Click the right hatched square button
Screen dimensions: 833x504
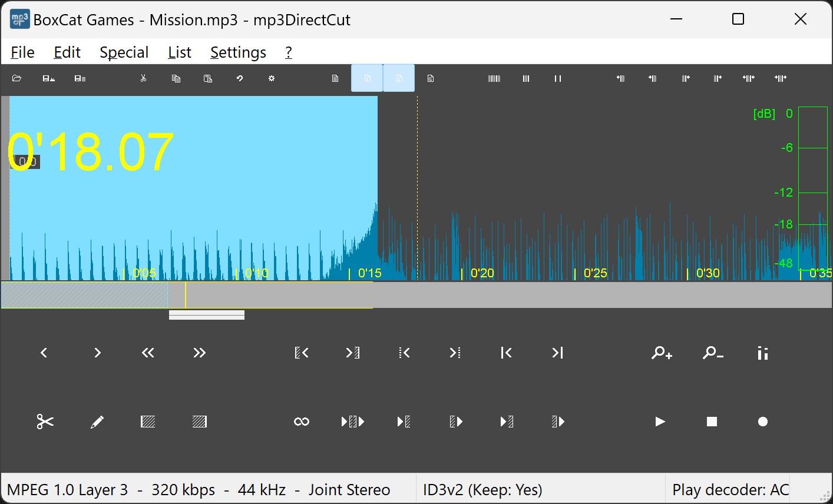tap(200, 422)
